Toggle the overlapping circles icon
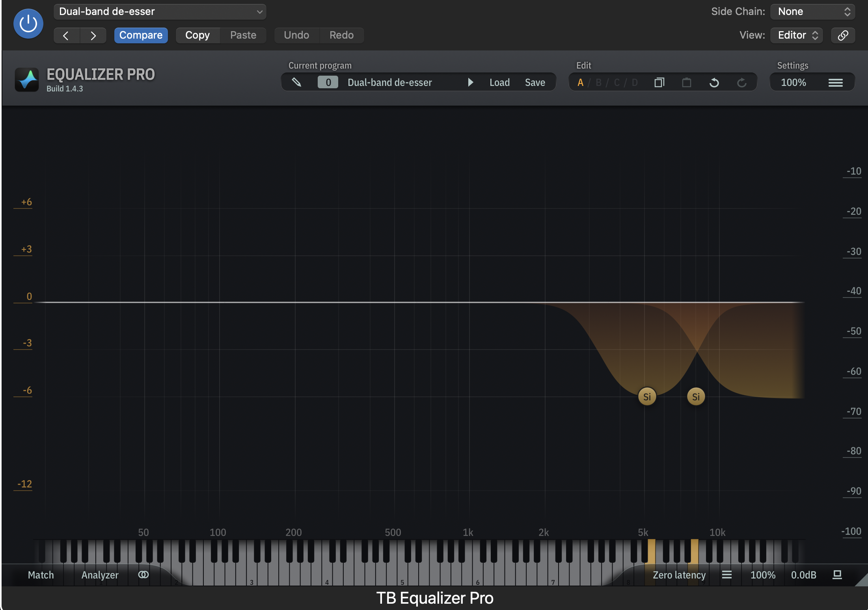This screenshot has height=610, width=868. tap(143, 575)
